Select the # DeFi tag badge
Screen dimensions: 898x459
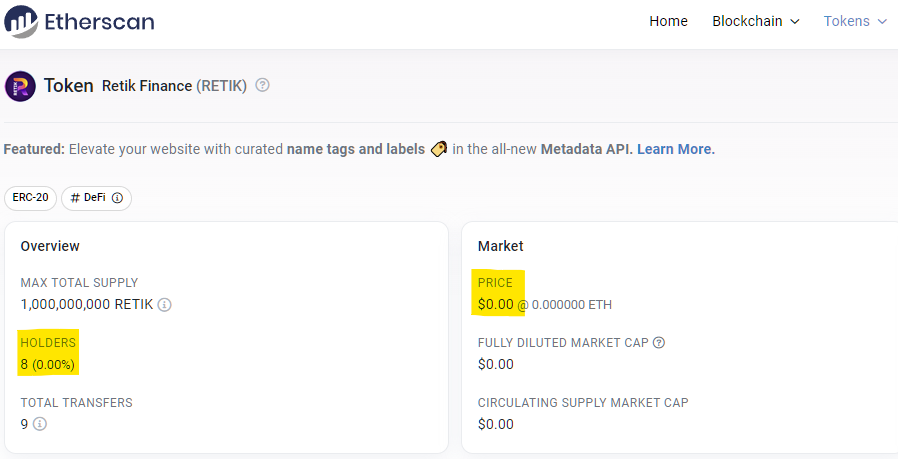click(96, 198)
